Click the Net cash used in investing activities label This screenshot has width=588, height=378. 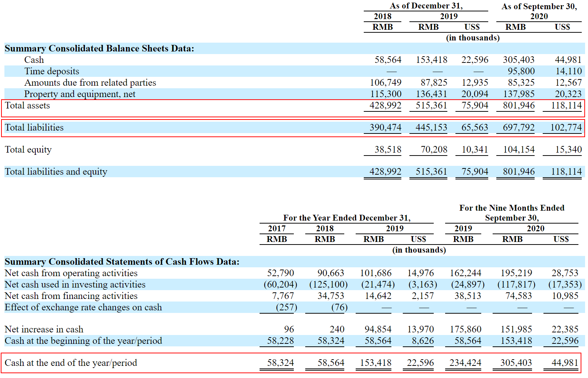click(75, 285)
